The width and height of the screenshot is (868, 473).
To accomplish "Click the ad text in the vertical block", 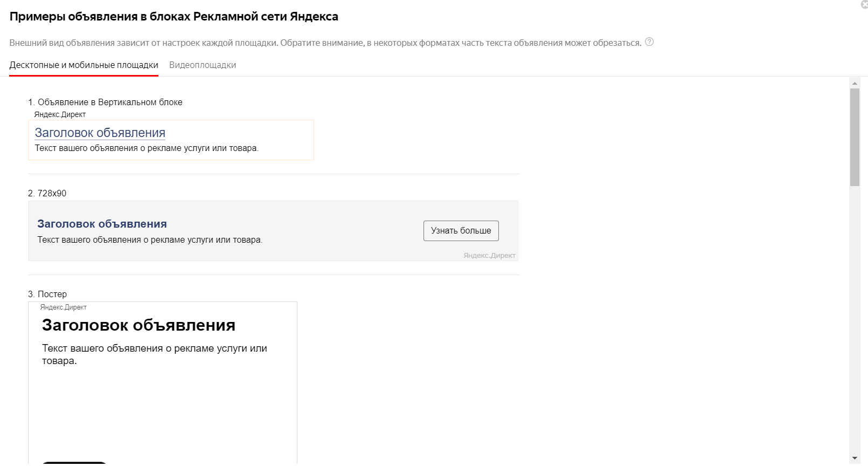I will point(147,148).
